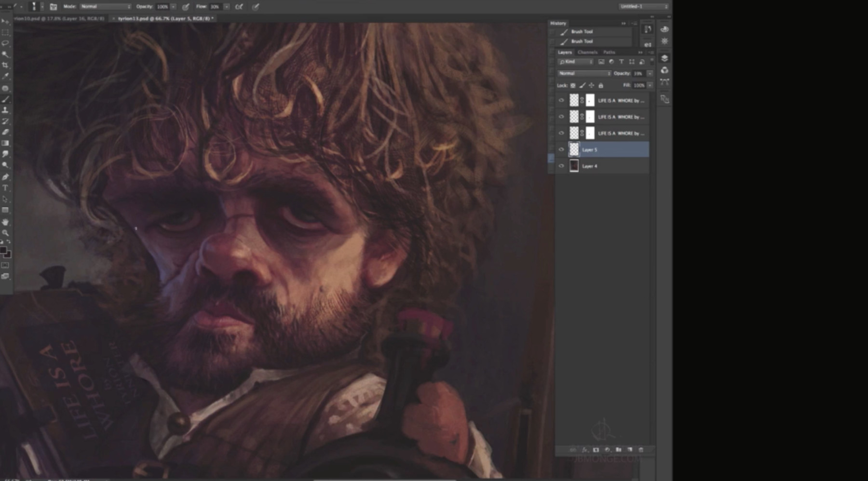This screenshot has height=481, width=868.
Task: Select the Type tool
Action: pos(5,188)
